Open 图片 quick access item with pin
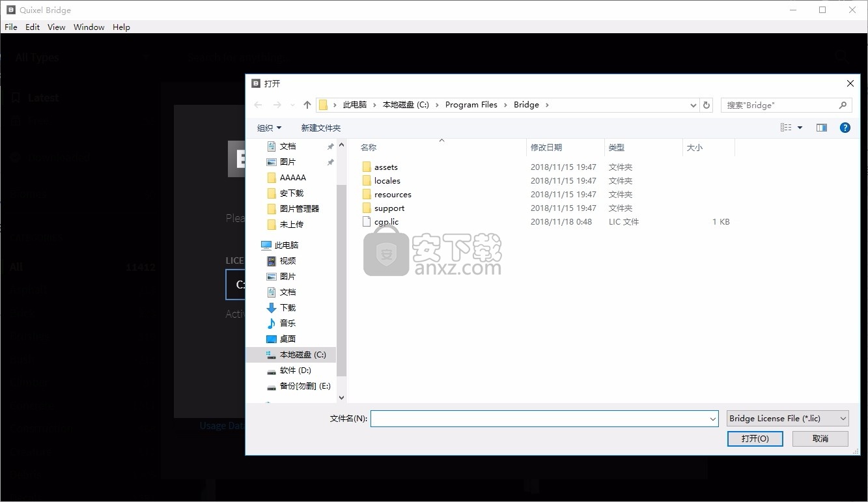Viewport: 868px width, 502px height. pos(288,162)
